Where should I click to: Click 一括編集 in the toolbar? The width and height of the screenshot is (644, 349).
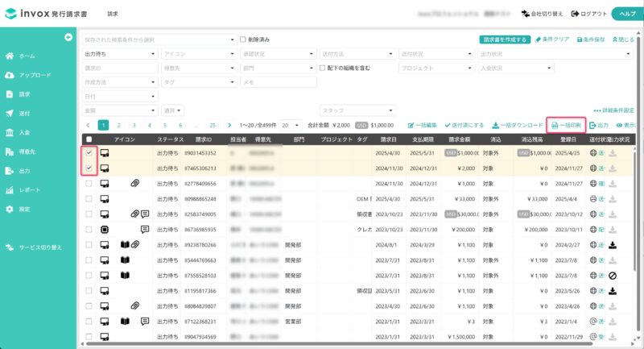tap(422, 126)
